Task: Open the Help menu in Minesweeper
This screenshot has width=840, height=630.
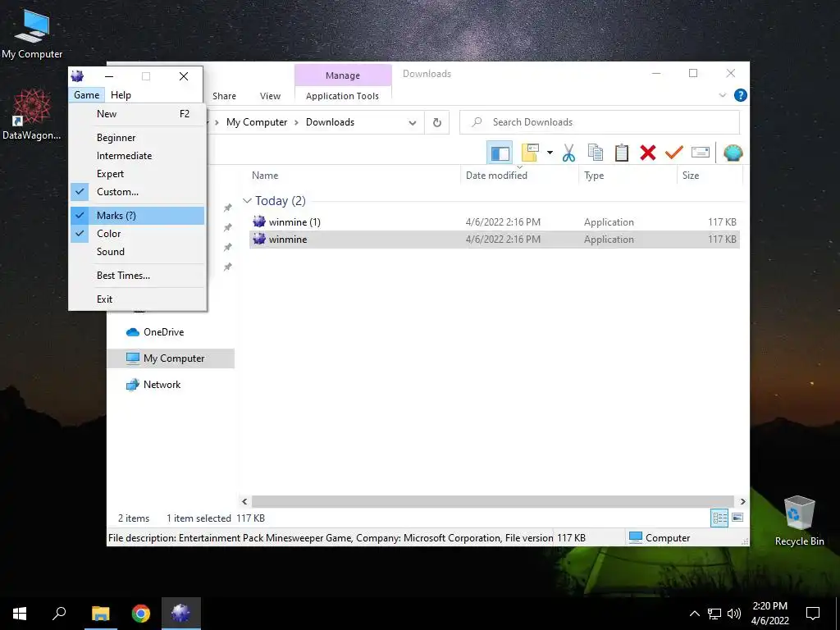Action: (121, 95)
